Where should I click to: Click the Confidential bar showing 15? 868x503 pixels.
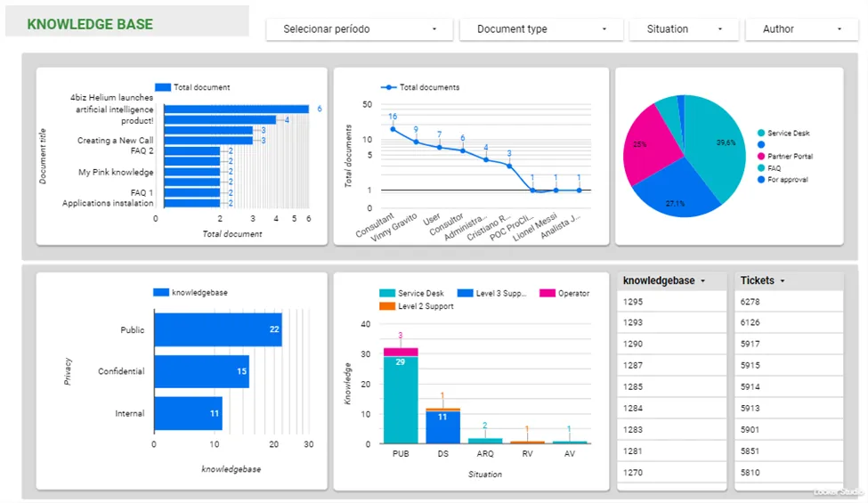tap(201, 371)
